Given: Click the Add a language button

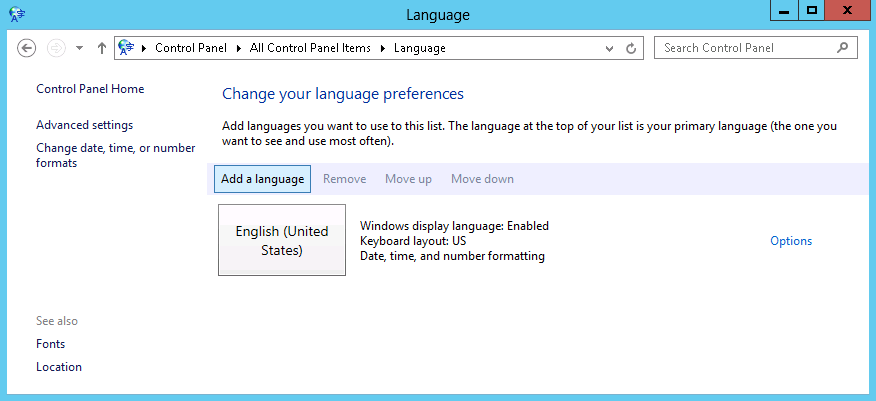Looking at the screenshot, I should 262,179.
